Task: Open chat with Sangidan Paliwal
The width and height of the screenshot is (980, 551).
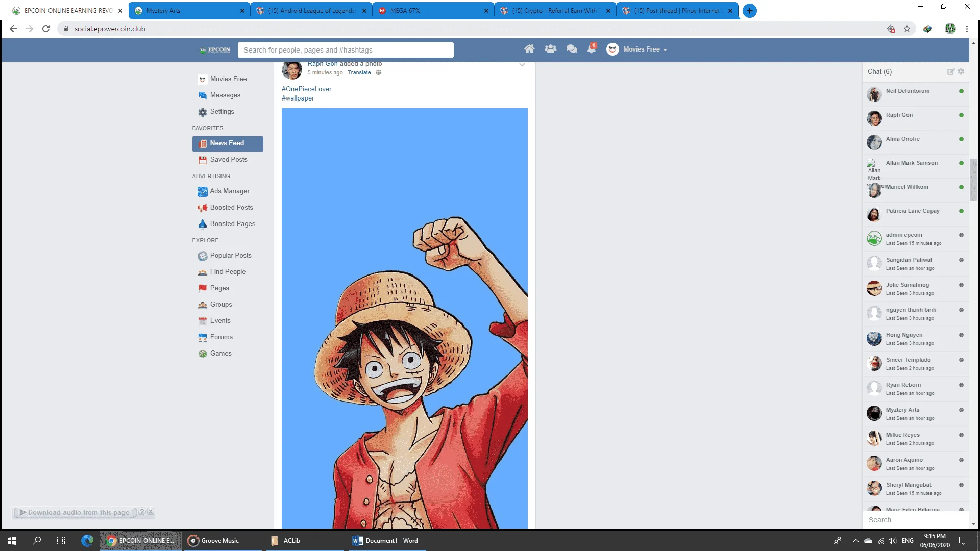Action: pyautogui.click(x=916, y=263)
